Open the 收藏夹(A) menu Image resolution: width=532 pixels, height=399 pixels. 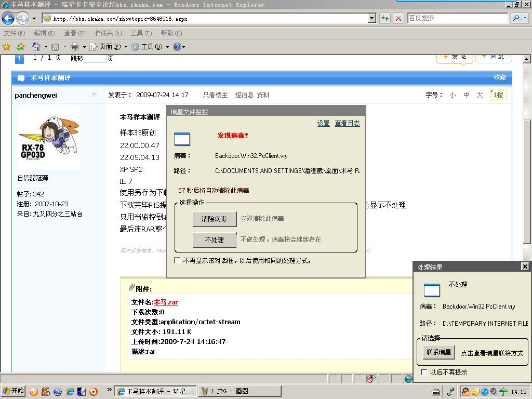tap(108, 33)
